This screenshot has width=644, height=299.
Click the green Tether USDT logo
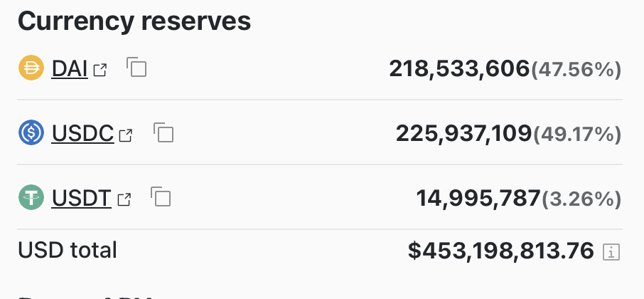31,197
